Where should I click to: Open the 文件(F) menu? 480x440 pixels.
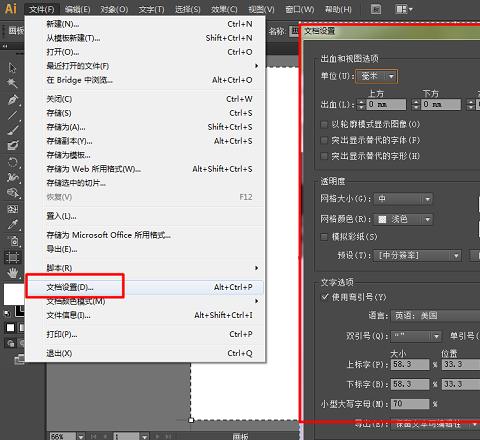(x=42, y=9)
